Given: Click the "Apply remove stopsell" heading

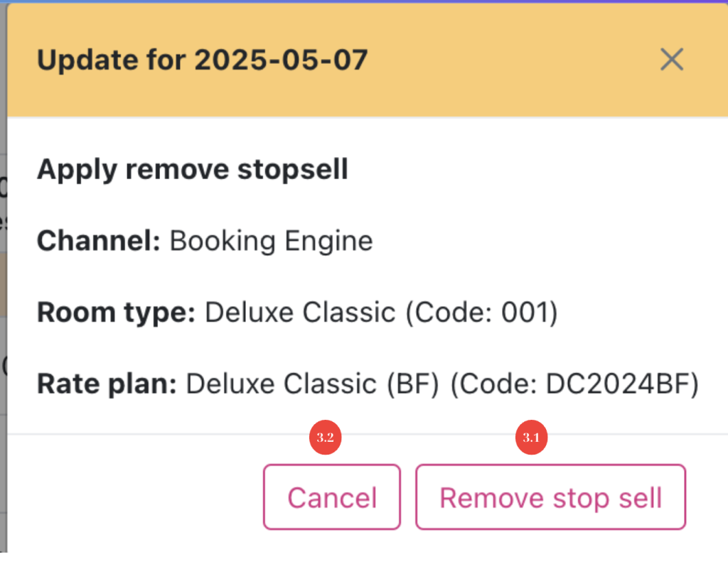Looking at the screenshot, I should [192, 170].
